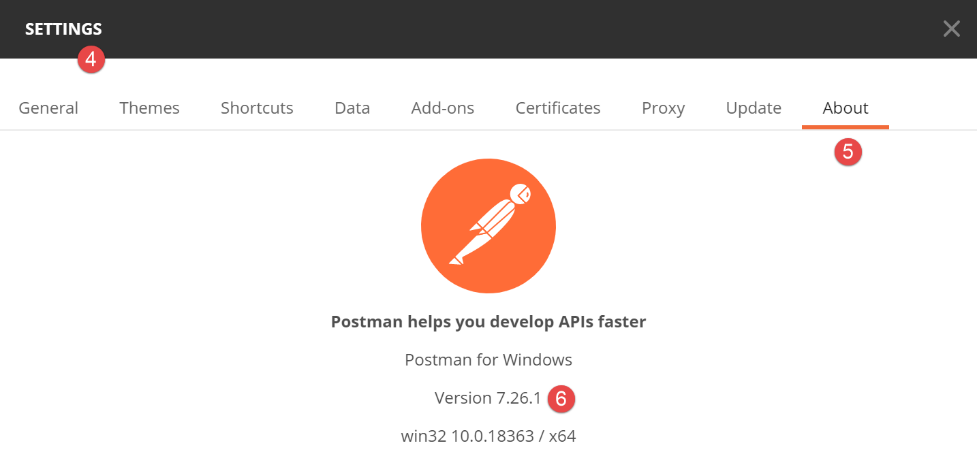
Task: Go to the Update tab
Action: 753,108
